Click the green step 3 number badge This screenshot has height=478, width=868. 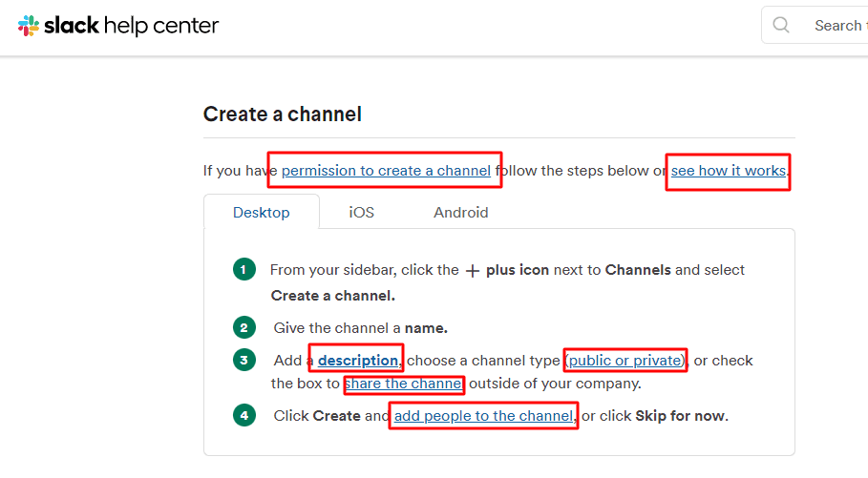click(x=244, y=361)
